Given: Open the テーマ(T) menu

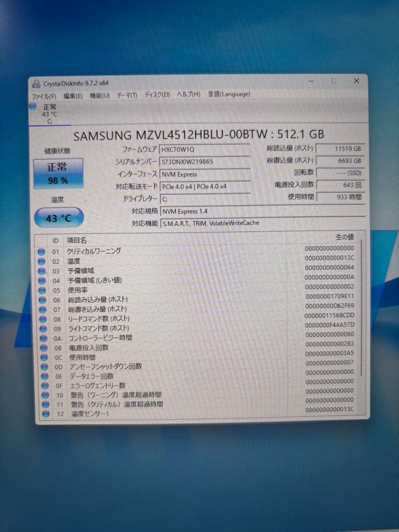Looking at the screenshot, I should (127, 95).
